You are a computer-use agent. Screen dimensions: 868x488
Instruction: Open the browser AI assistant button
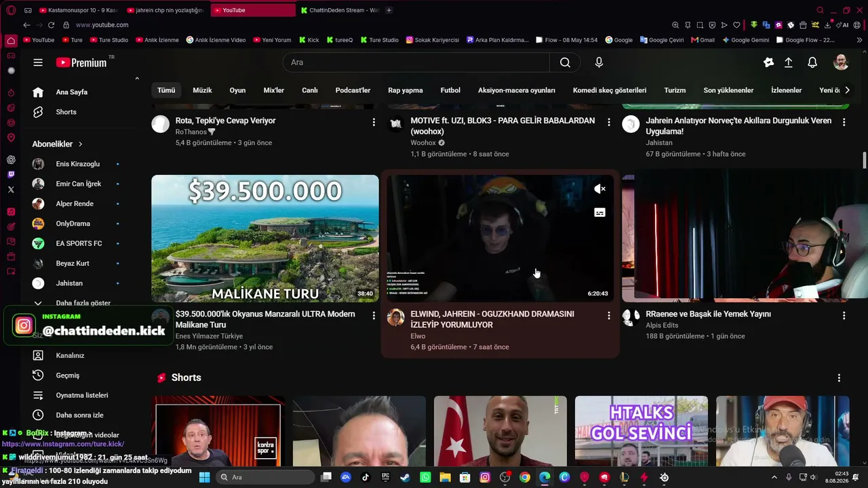click(x=843, y=25)
